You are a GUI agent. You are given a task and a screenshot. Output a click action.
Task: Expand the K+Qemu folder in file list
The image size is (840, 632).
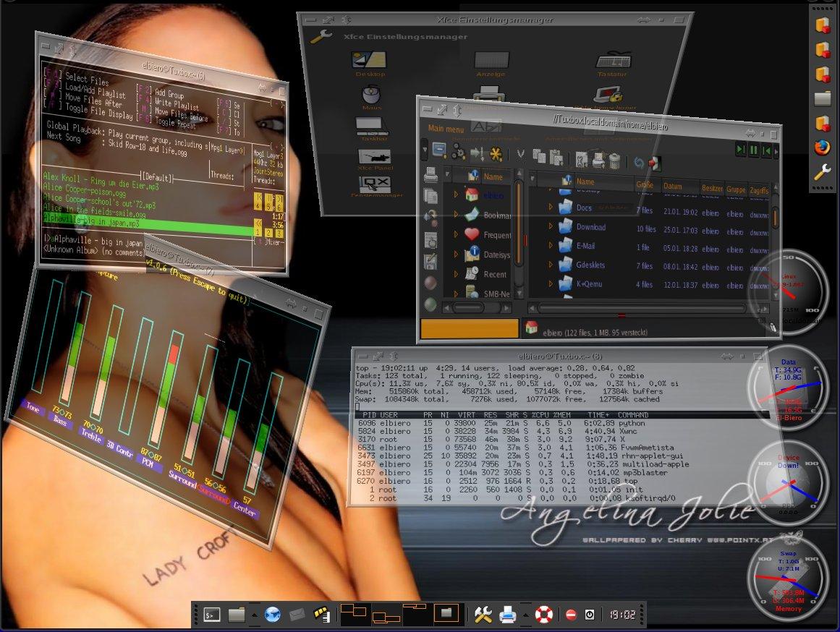pos(550,283)
